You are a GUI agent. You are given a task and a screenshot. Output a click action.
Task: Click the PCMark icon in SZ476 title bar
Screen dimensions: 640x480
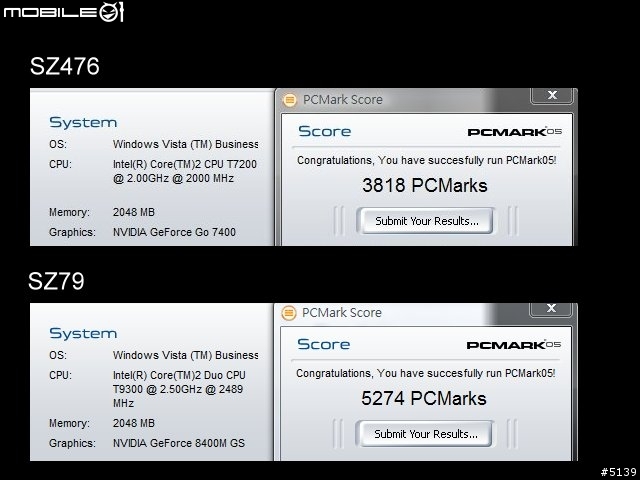click(x=289, y=100)
